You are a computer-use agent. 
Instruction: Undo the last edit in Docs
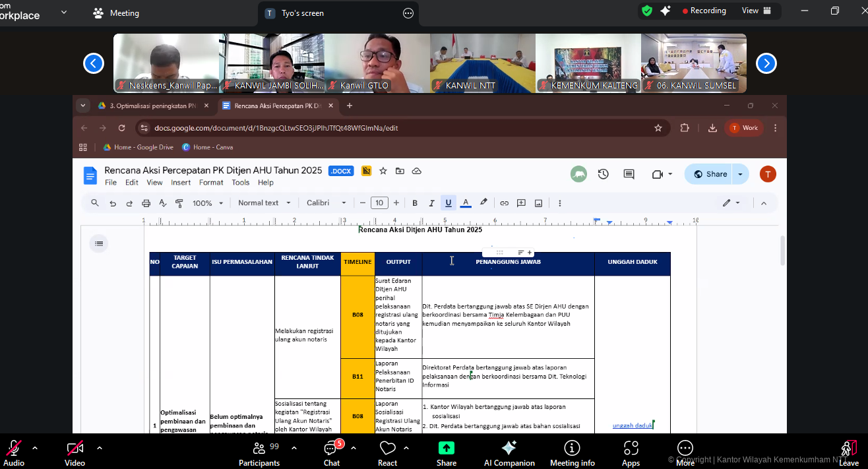pos(113,203)
